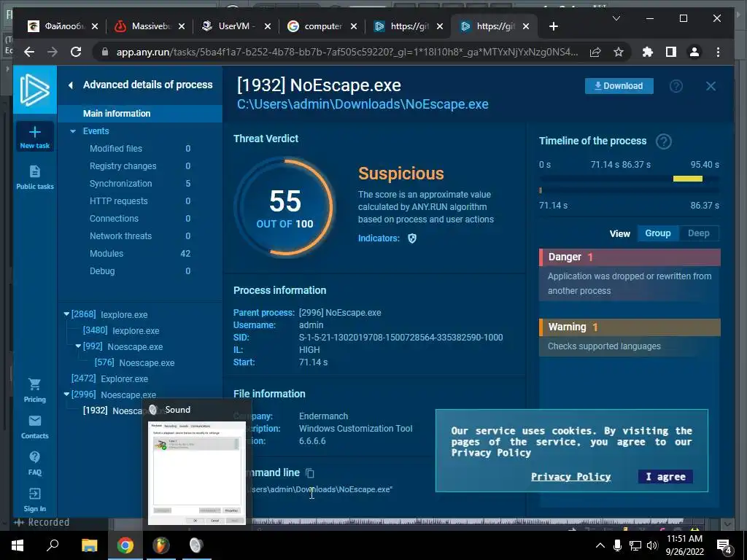Click the volume icon in system tray
This screenshot has height=560, width=747.
(x=652, y=545)
